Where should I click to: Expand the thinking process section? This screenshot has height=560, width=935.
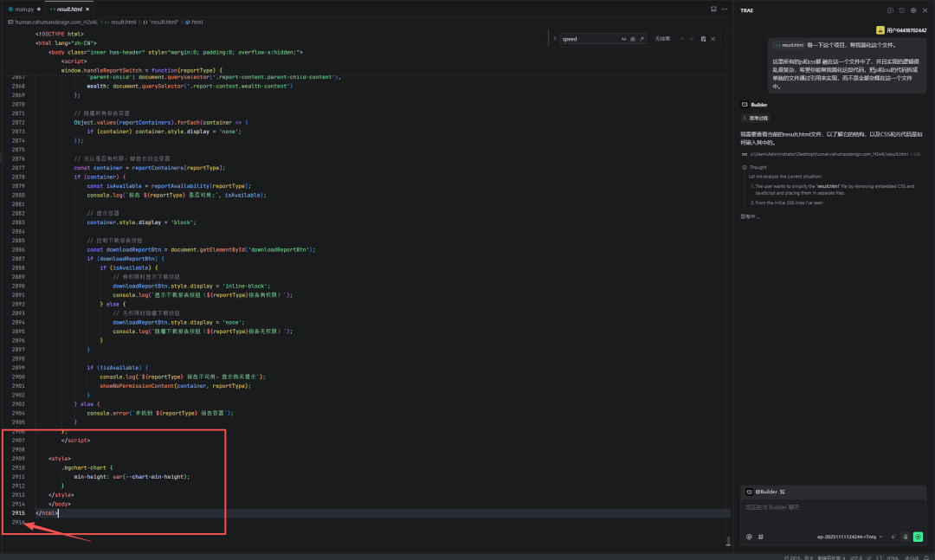pos(754,118)
